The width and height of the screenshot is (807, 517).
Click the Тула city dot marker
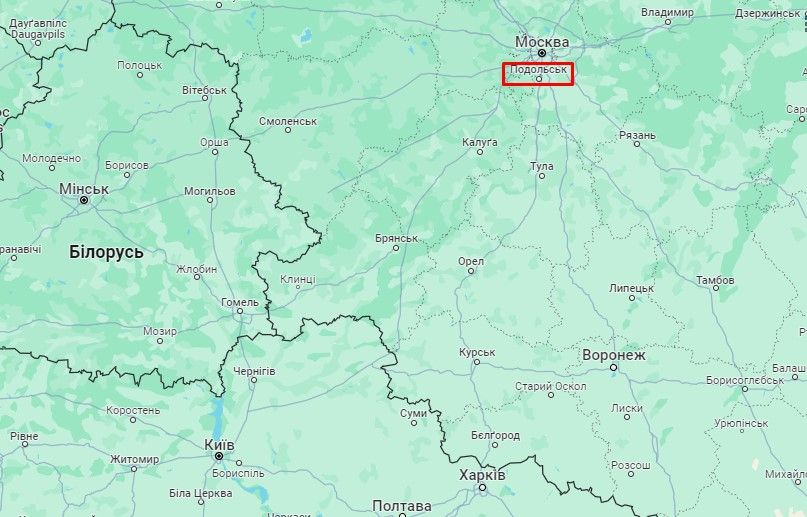(541, 176)
